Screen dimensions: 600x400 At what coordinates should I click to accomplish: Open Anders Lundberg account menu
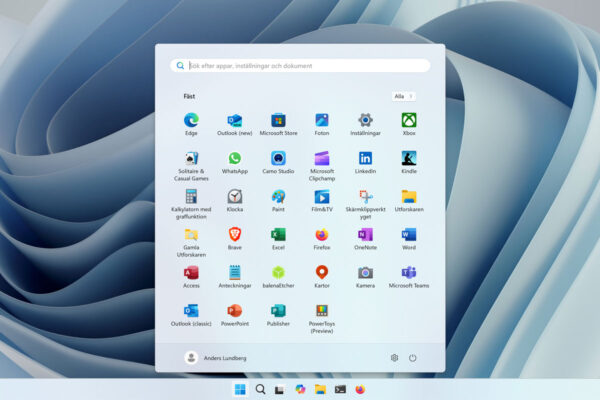(x=215, y=358)
